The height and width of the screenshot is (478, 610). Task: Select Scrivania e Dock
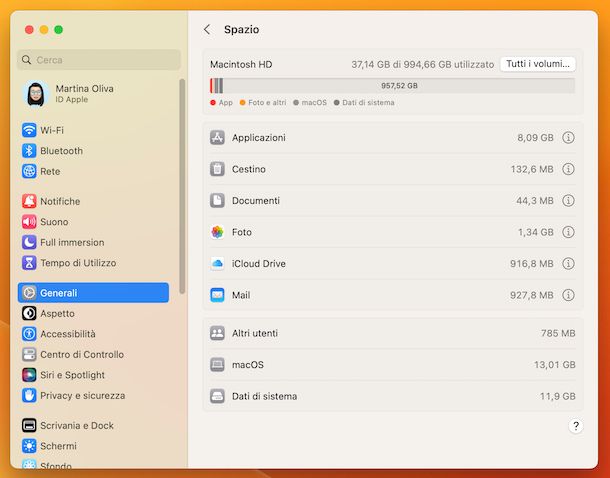93,426
